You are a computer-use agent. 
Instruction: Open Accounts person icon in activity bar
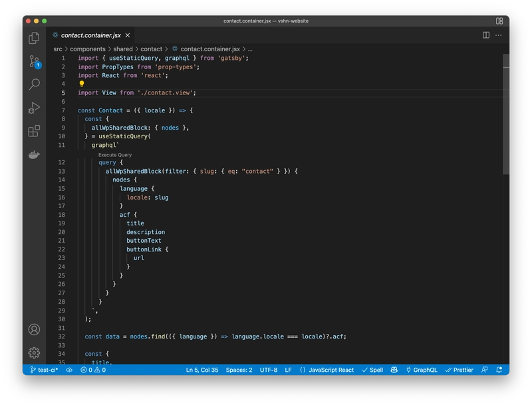click(34, 329)
